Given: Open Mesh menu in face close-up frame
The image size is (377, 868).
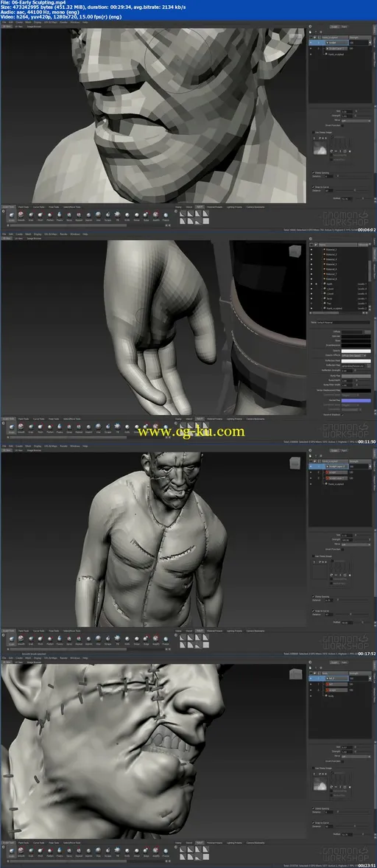Looking at the screenshot, I should [x=27, y=22].
